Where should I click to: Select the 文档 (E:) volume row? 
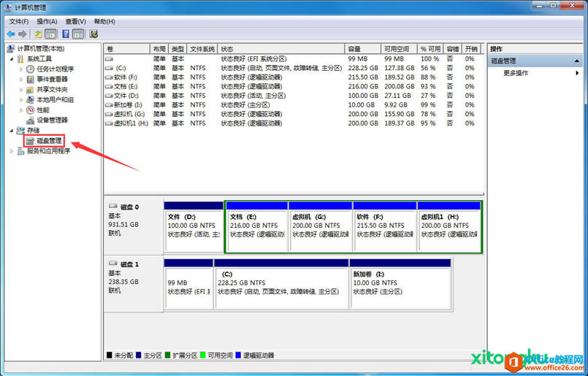tap(291, 87)
